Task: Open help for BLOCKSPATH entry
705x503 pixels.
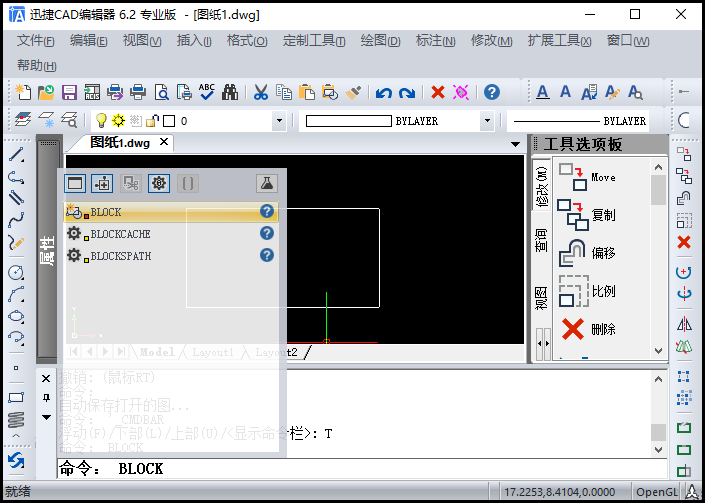Action: pyautogui.click(x=267, y=255)
